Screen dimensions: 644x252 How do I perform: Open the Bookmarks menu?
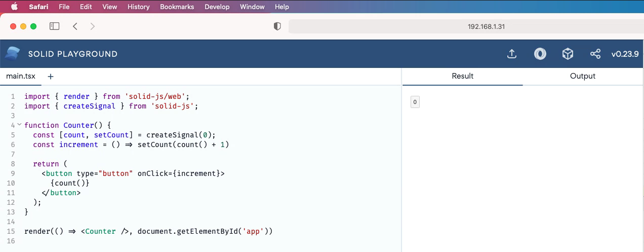tap(177, 7)
